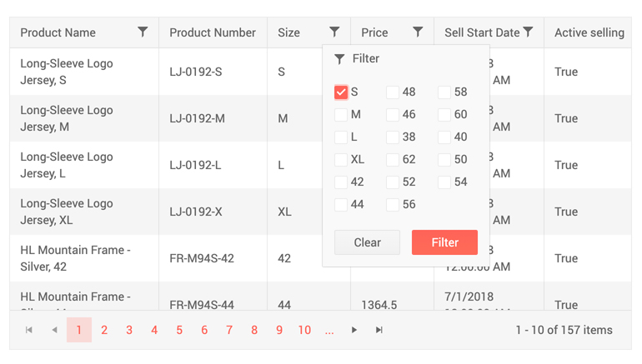This screenshot has width=642, height=364.
Task: Click product number FR-M94S-42
Action: coord(202,258)
